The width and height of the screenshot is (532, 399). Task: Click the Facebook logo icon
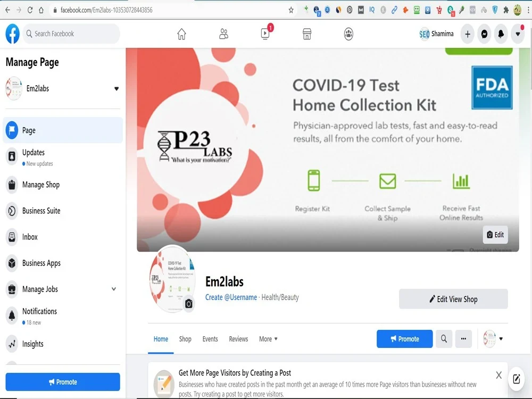13,34
